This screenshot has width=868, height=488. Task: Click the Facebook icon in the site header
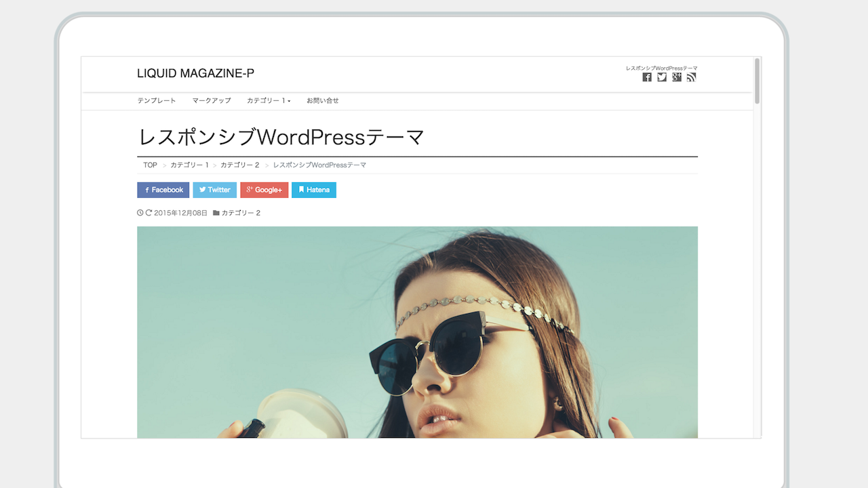click(x=647, y=77)
